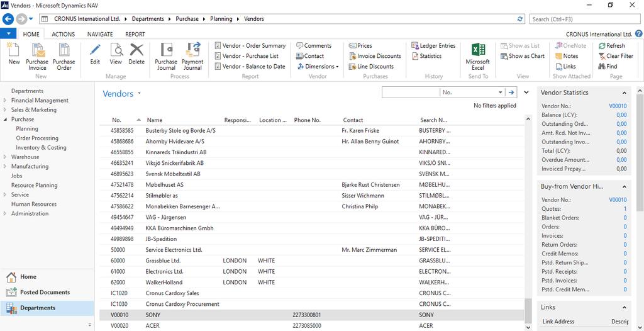Send list to Microsoft Excel
This screenshot has width=644, height=331.
(478, 57)
